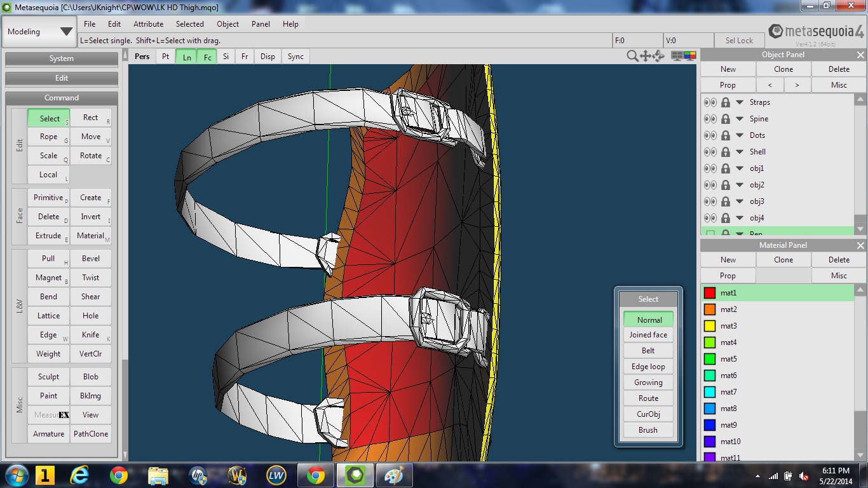Collapse the Edit panel header
Viewport: 868px width, 488px height.
point(62,78)
